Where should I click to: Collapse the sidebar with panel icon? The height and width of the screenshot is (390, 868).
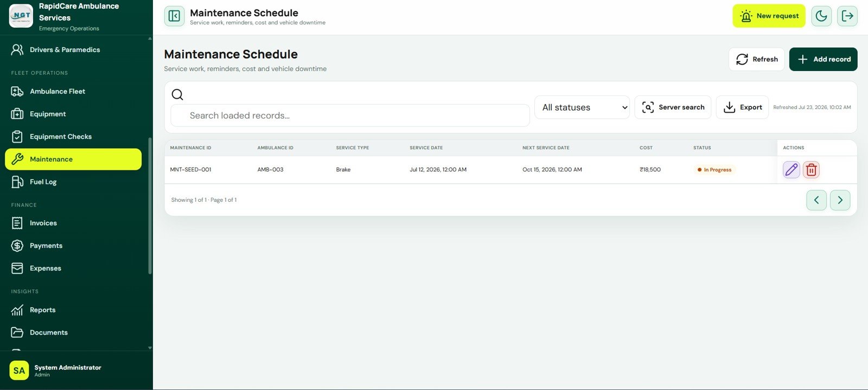coord(174,16)
